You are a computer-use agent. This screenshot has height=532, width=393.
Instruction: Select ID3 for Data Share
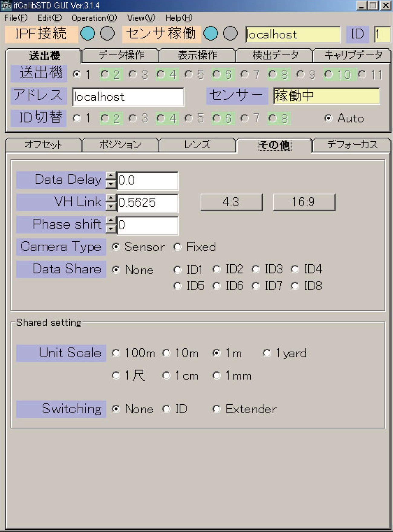click(x=256, y=269)
